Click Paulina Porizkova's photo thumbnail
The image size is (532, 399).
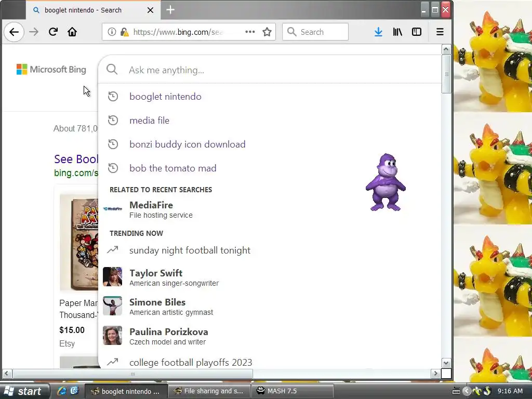(112, 335)
